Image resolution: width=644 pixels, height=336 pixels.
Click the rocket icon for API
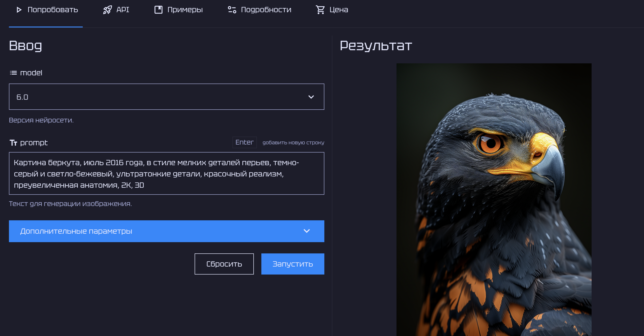pos(107,10)
